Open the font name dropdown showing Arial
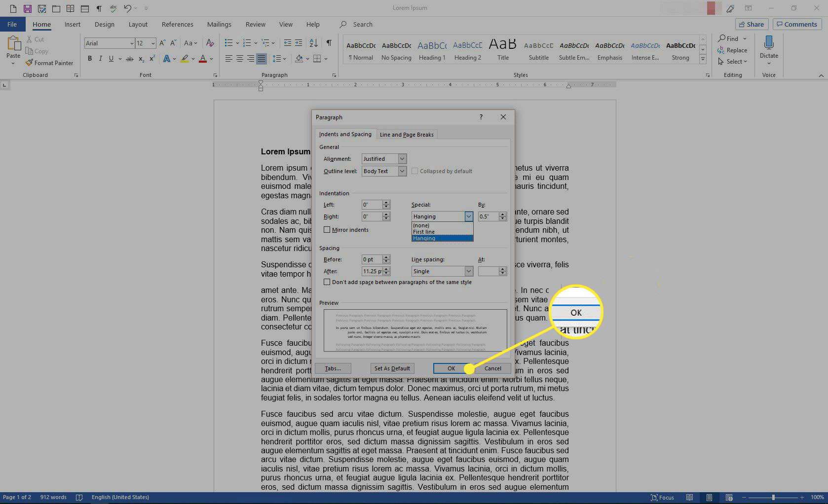Image resolution: width=828 pixels, height=504 pixels. (x=132, y=43)
